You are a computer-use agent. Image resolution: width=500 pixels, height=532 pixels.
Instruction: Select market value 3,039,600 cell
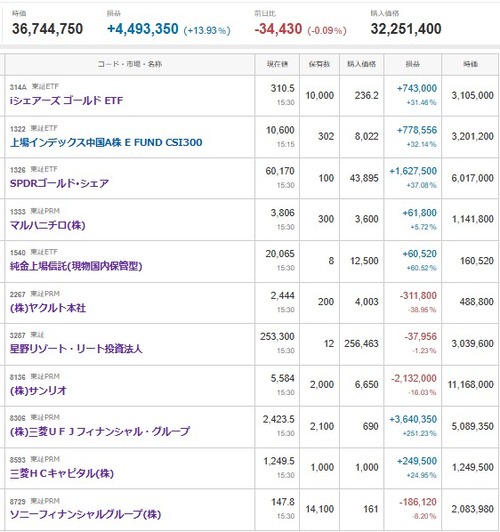click(x=472, y=344)
